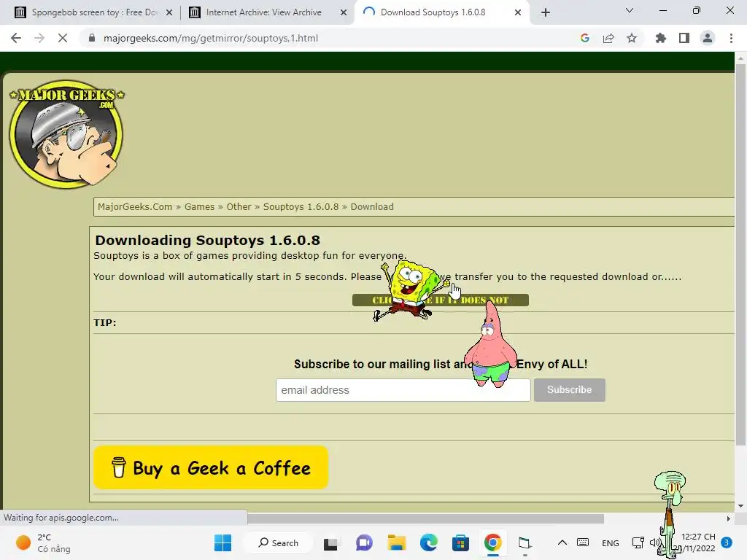Image resolution: width=747 pixels, height=560 pixels.
Task: Close the Spongebob screen toy tab
Action: click(169, 12)
